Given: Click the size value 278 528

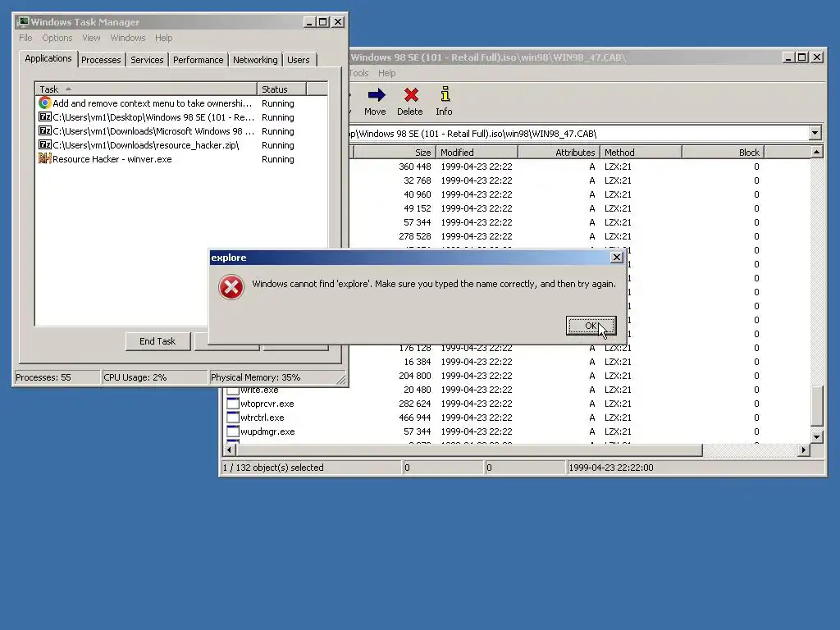Looking at the screenshot, I should click(x=414, y=236).
